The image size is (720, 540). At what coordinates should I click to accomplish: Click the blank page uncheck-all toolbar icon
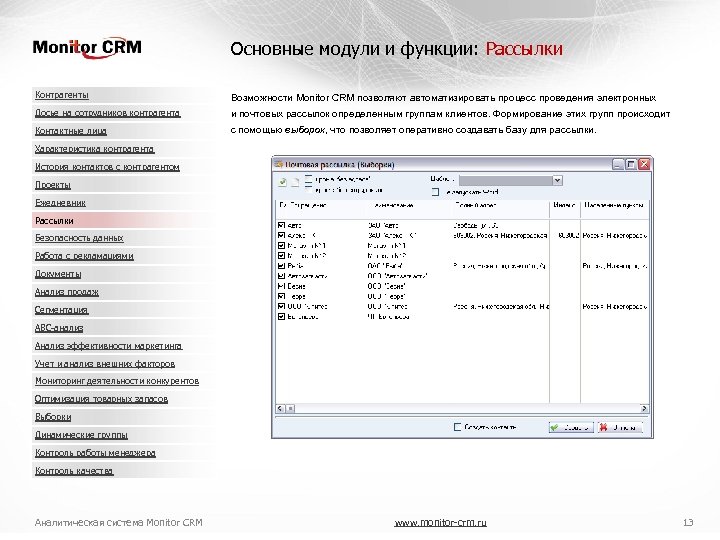295,182
